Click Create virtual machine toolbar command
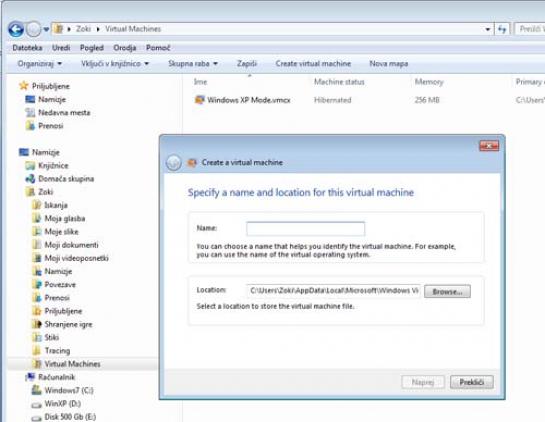This screenshot has width=545, height=422. coord(313,64)
